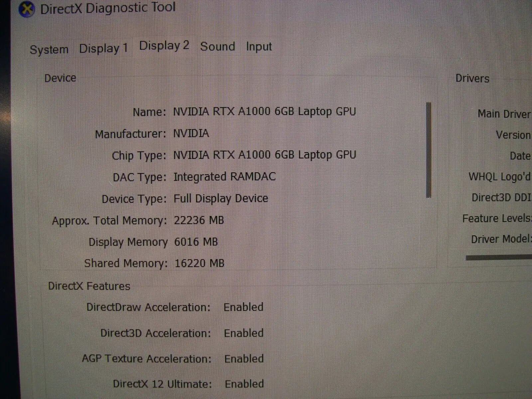Click the Driver Model label
532x399 pixels.
tap(501, 239)
